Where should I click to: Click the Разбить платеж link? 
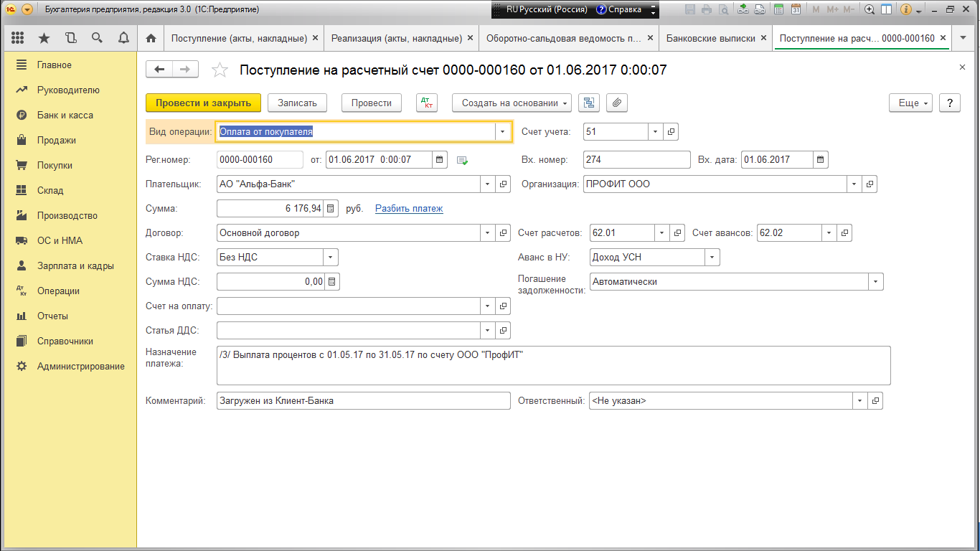click(409, 209)
